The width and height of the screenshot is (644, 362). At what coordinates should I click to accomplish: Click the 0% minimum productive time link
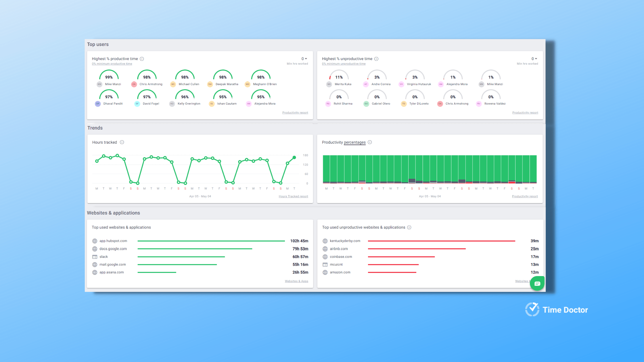112,63
